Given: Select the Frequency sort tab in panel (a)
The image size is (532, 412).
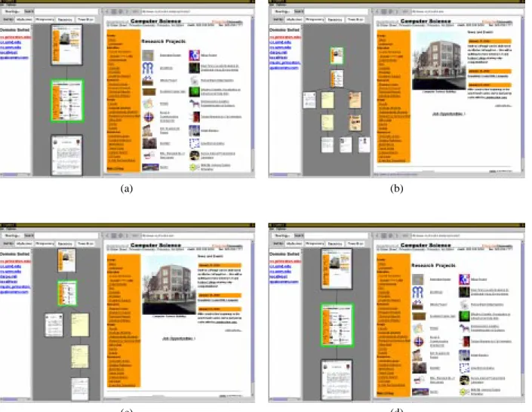Looking at the screenshot, I should coord(45,20).
